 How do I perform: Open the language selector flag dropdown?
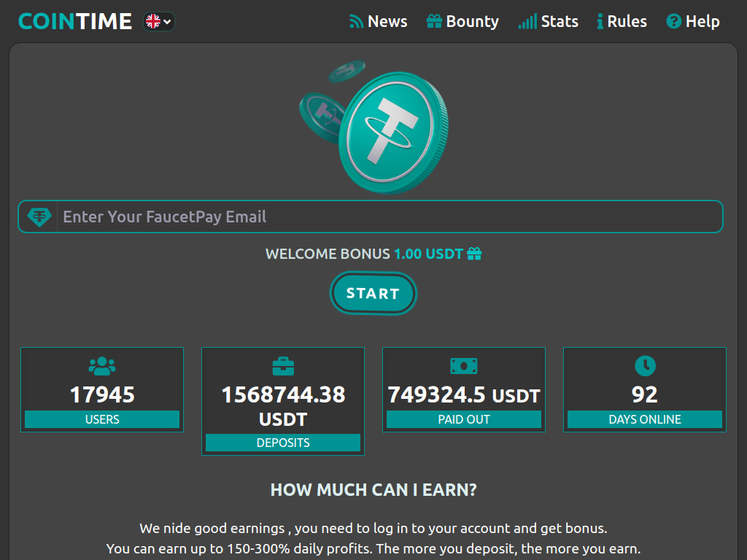click(x=153, y=21)
